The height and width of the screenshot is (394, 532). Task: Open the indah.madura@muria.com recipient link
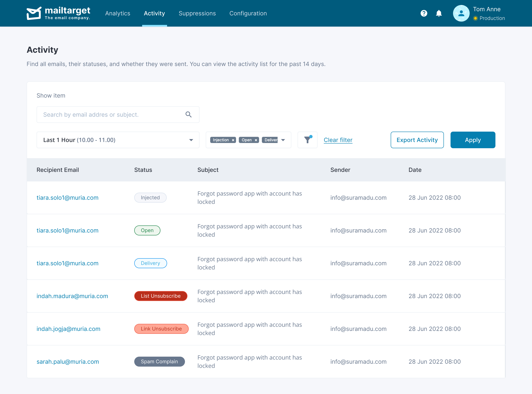pos(72,296)
